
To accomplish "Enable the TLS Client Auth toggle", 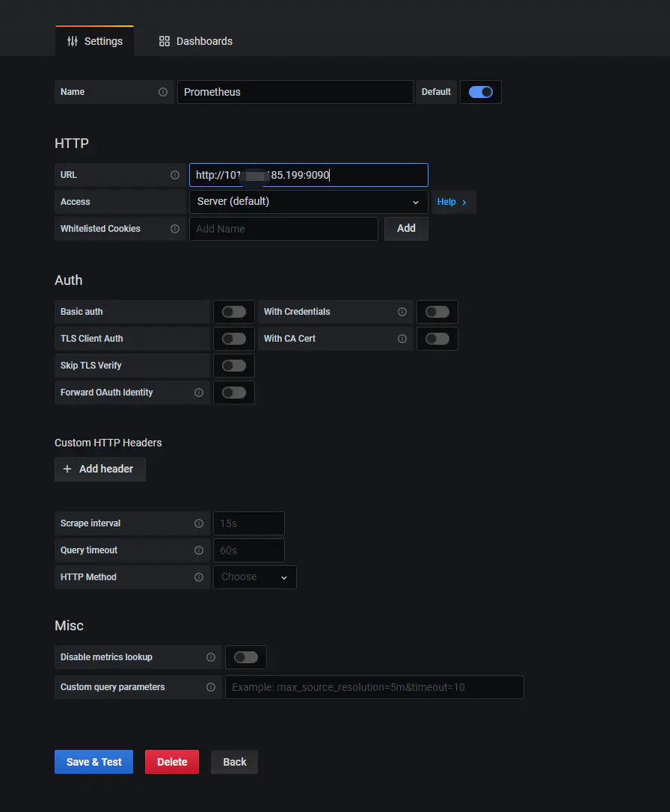I will [x=234, y=339].
